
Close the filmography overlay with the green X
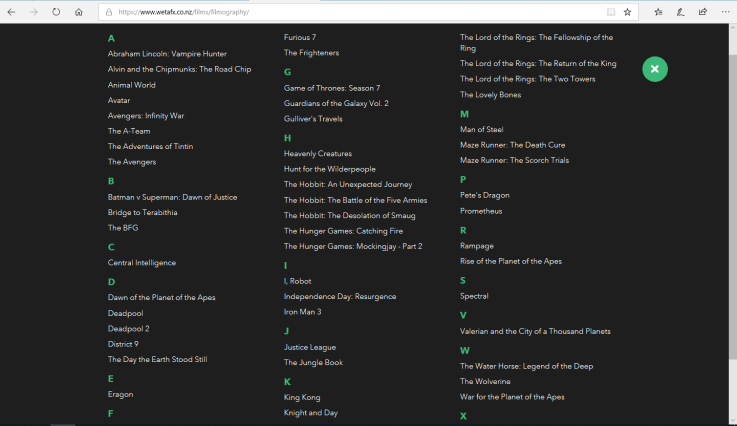(x=654, y=69)
